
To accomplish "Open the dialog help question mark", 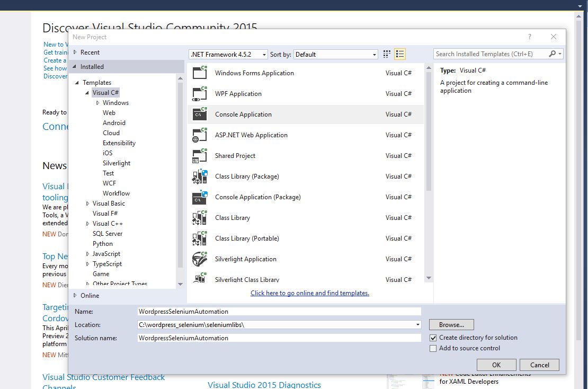I will (x=530, y=37).
